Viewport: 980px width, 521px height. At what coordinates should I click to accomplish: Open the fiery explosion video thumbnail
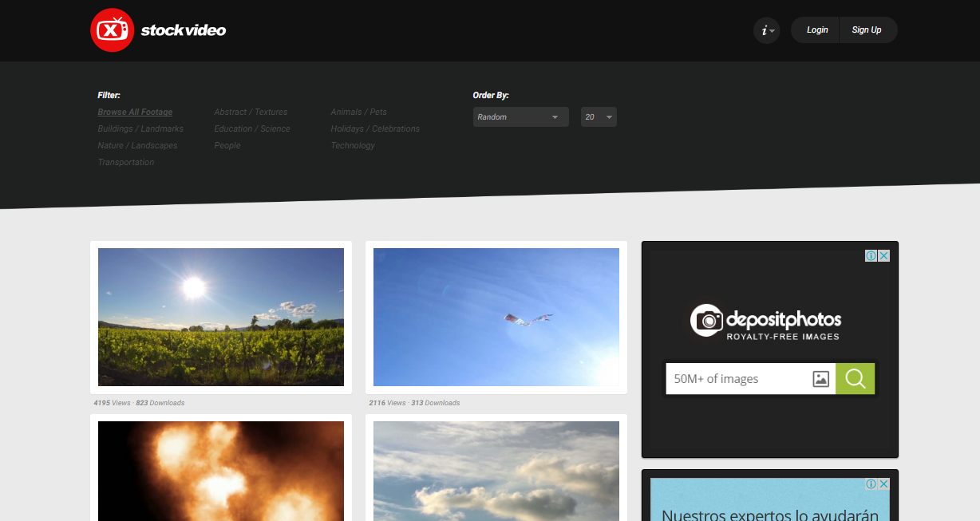coord(221,471)
